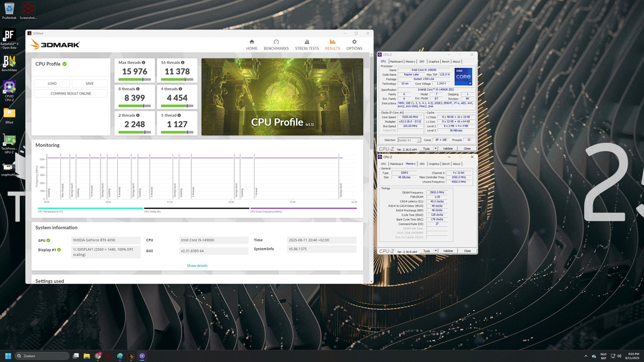Switch to SPD tab in lower CPU-Z window
Screen dimensions: 644x362
point(422,164)
